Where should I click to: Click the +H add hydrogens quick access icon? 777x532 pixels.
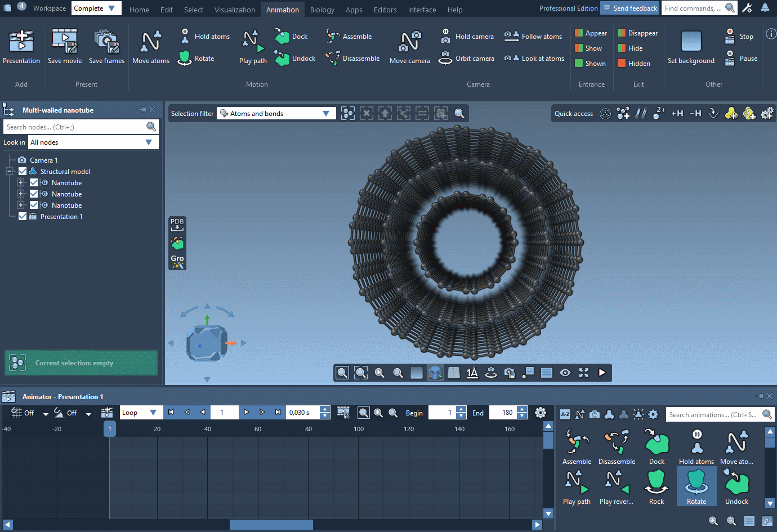tap(677, 113)
